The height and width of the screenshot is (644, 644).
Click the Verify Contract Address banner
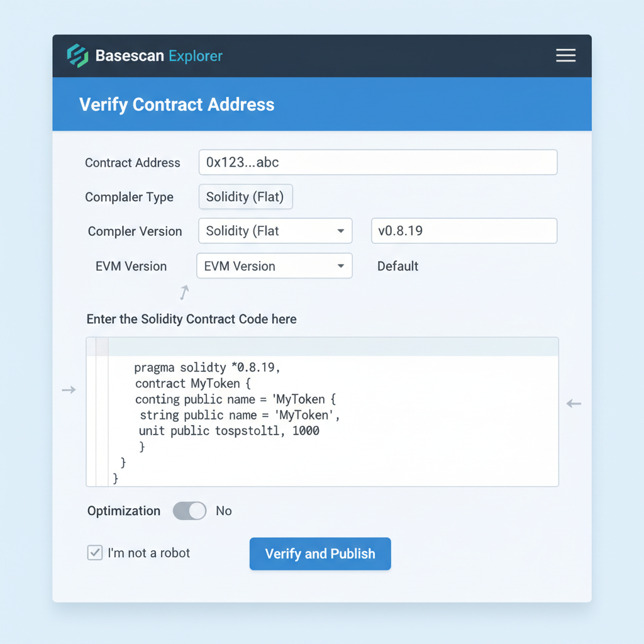(x=177, y=104)
